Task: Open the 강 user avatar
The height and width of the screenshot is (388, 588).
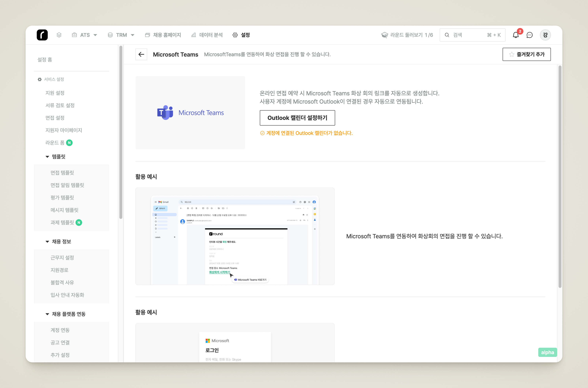Action: [545, 35]
